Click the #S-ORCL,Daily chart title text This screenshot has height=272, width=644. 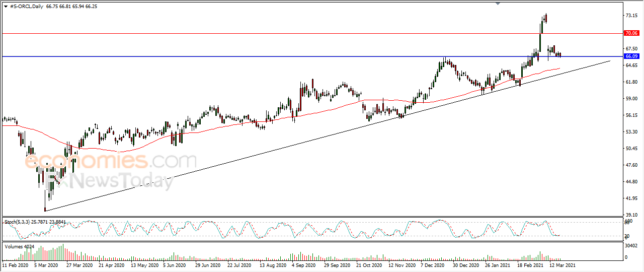pyautogui.click(x=27, y=6)
